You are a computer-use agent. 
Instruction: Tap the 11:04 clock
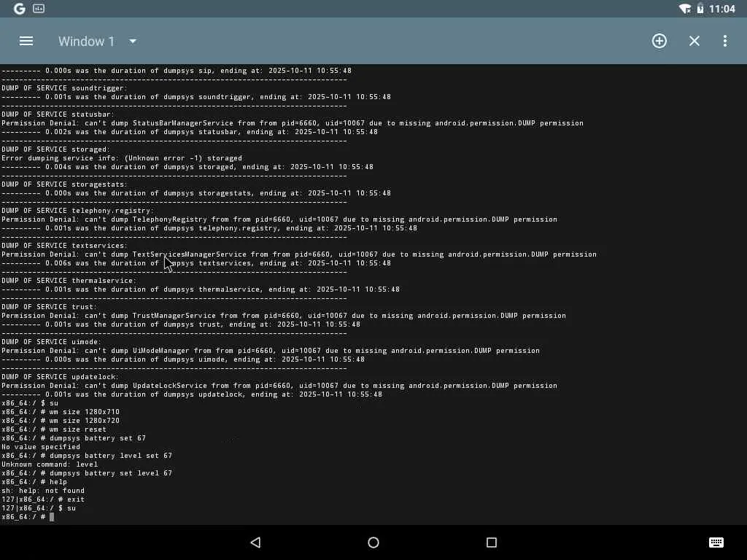[721, 9]
